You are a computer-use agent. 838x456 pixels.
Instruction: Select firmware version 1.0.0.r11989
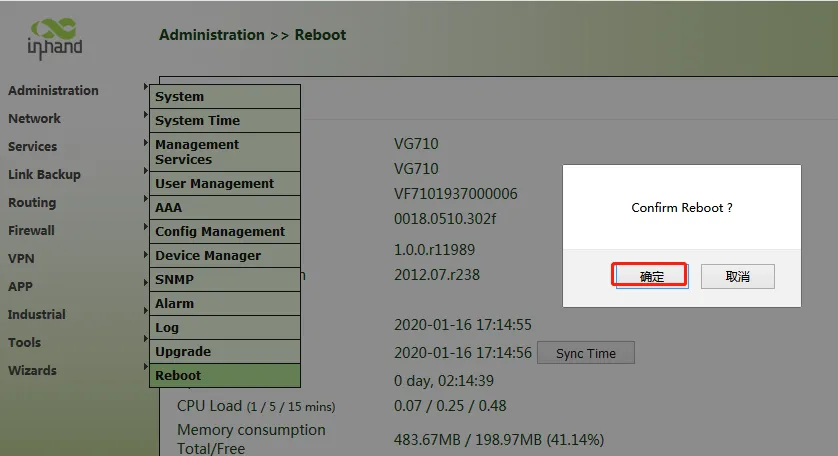click(434, 250)
